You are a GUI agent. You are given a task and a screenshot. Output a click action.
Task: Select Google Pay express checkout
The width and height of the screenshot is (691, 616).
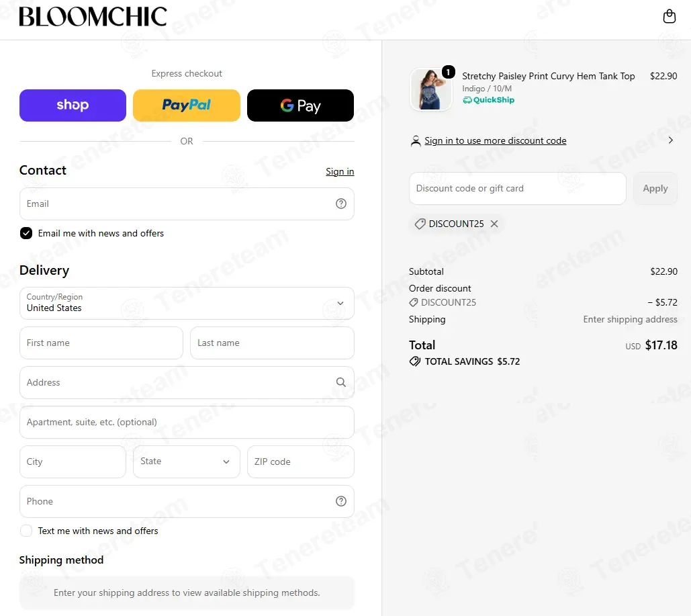coord(301,105)
